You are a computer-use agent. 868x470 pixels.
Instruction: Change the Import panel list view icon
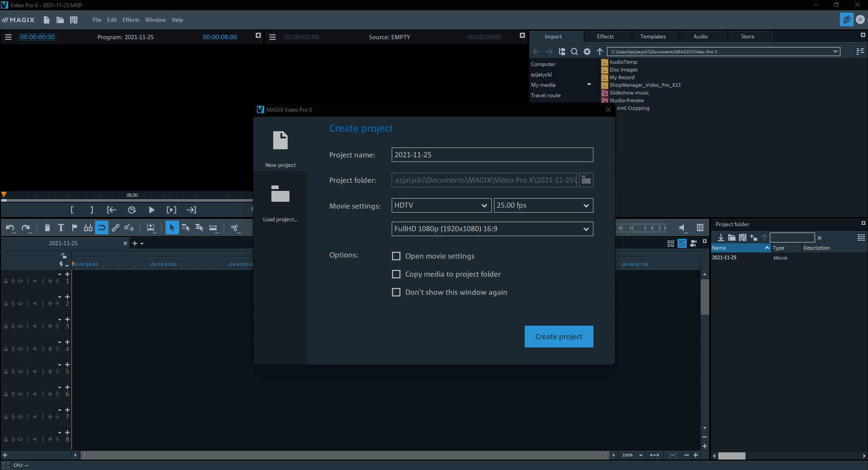860,52
